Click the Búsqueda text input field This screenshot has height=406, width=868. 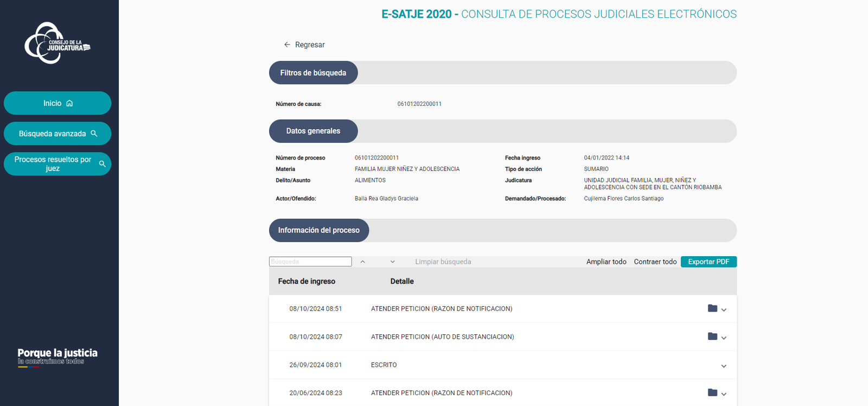pyautogui.click(x=310, y=262)
